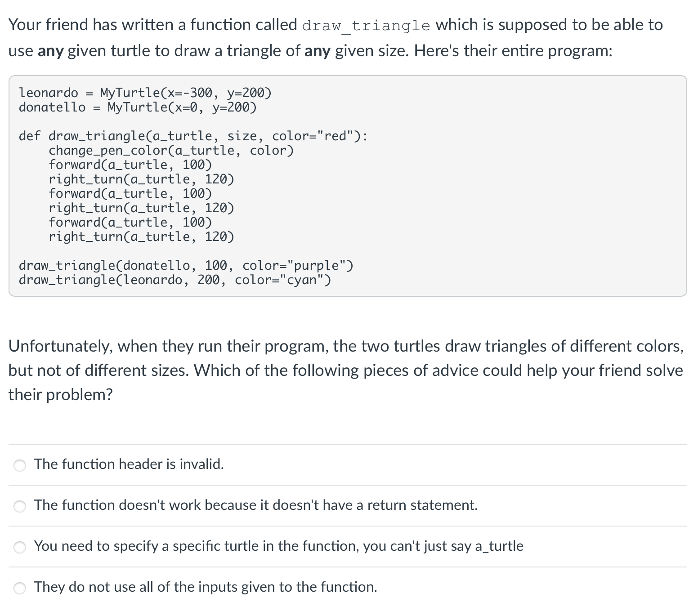The width and height of the screenshot is (698, 616).
Task: Click the bold word 'any' before 'given size'
Action: (317, 51)
